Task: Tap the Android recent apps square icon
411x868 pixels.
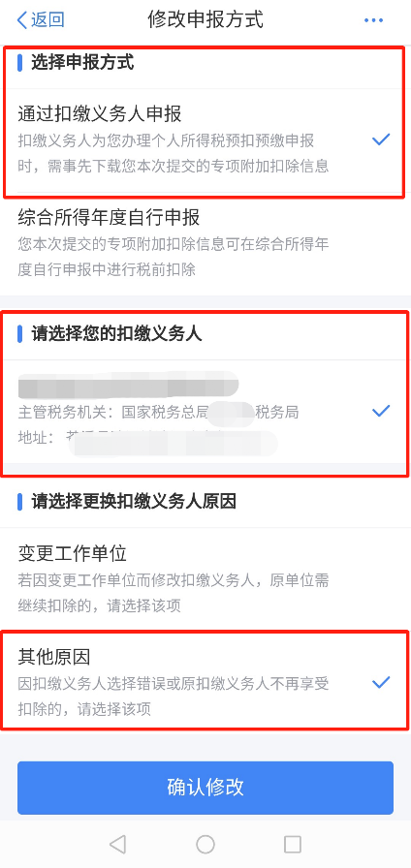Action: (293, 844)
